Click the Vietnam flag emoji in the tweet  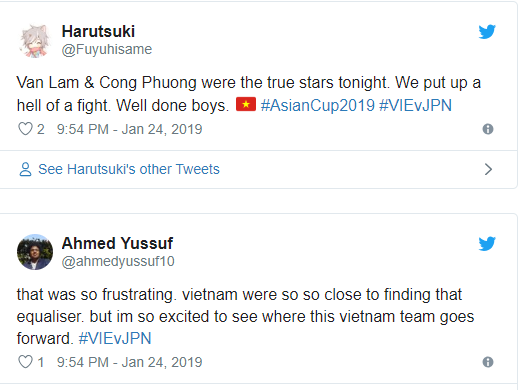(x=246, y=104)
